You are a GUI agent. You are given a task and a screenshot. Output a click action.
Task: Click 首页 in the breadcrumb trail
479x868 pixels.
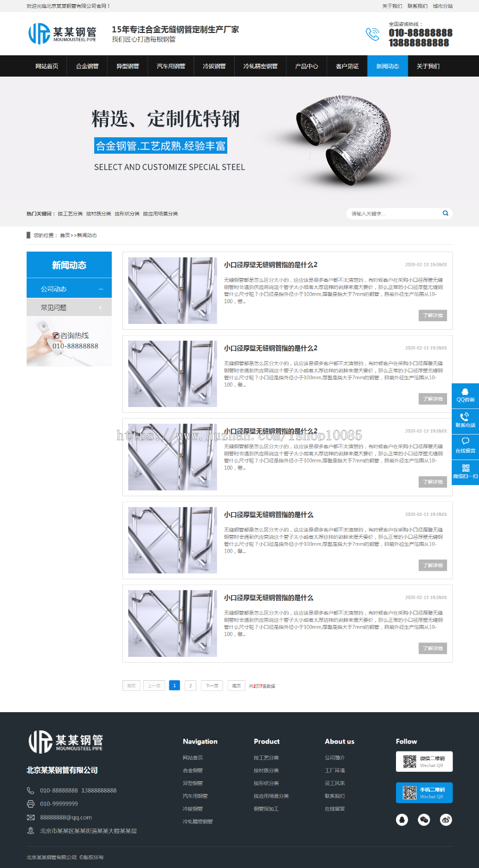[65, 235]
